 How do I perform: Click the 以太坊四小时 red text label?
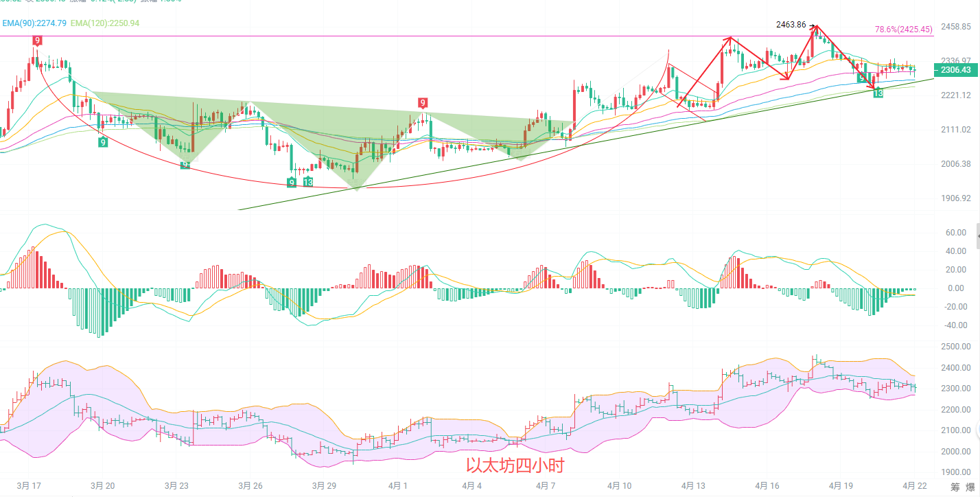pyautogui.click(x=515, y=466)
